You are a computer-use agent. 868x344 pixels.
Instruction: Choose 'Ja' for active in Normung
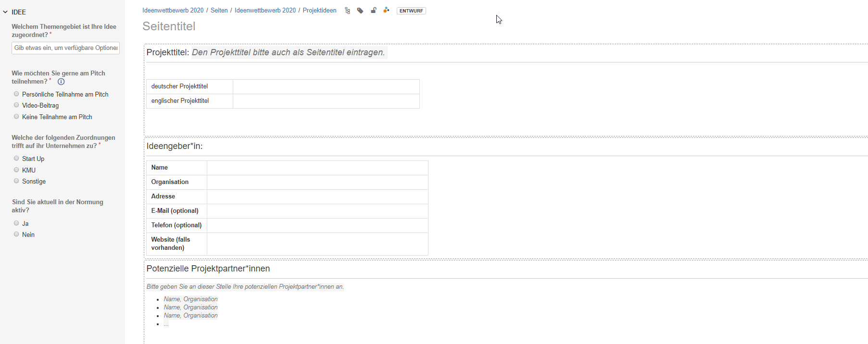[16, 223]
